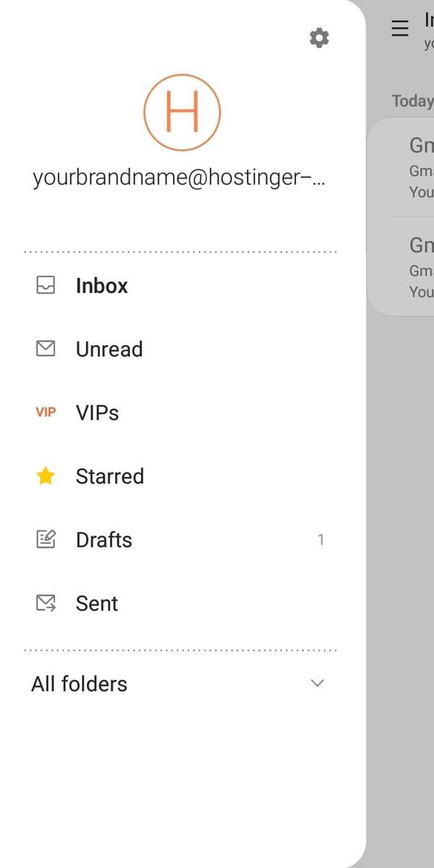Tap the yourbrandname@hostinger account address
The width and height of the screenshot is (434, 868).
pyautogui.click(x=179, y=178)
